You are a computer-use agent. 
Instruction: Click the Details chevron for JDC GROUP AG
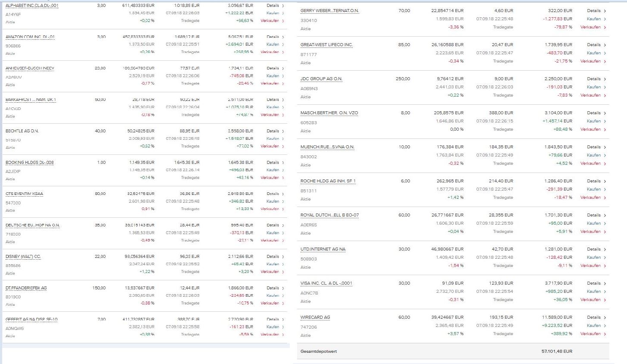coord(605,79)
